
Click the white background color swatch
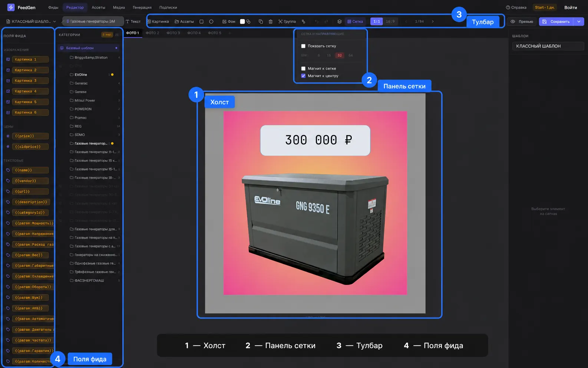pyautogui.click(x=242, y=22)
